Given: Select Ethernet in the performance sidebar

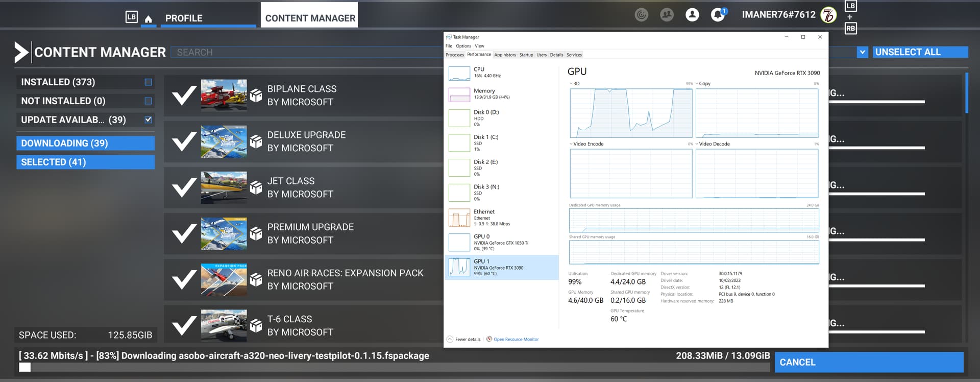Looking at the screenshot, I should 502,218.
